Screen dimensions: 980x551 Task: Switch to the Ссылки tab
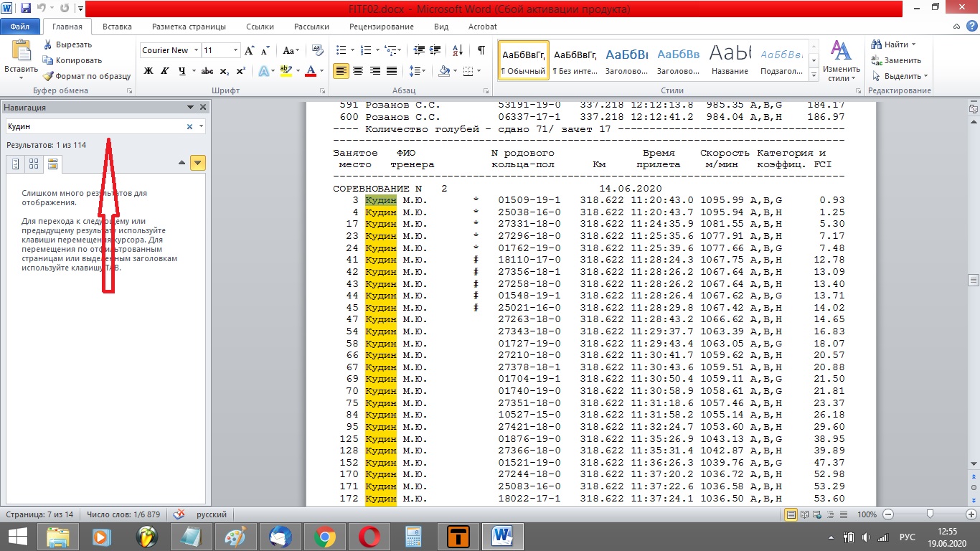click(x=260, y=27)
